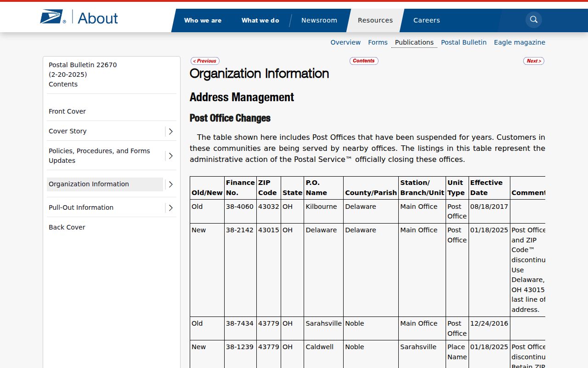Open the Postal Bulletin link
The image size is (588, 368).
click(464, 42)
